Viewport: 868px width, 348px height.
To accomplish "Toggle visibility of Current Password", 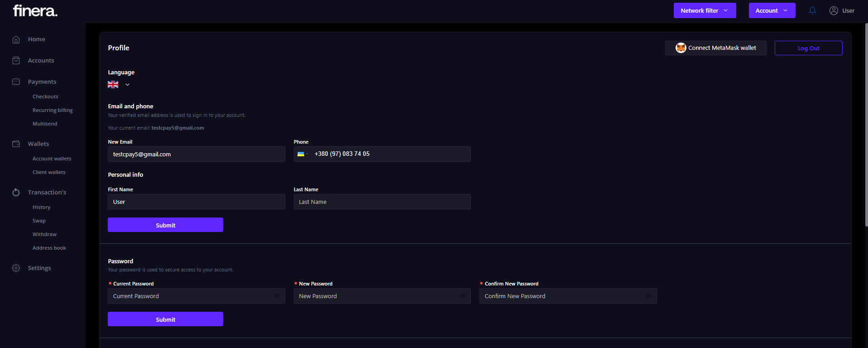I will [x=277, y=296].
